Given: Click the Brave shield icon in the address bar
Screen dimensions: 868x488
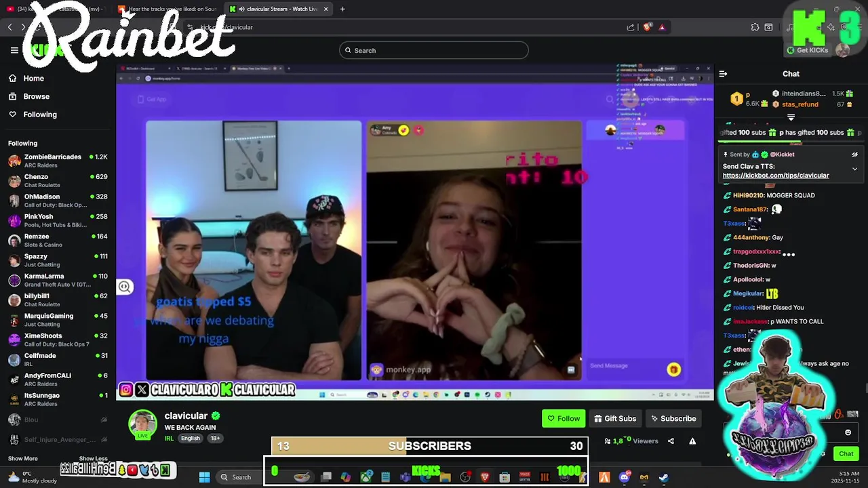Looking at the screenshot, I should coord(647,27).
